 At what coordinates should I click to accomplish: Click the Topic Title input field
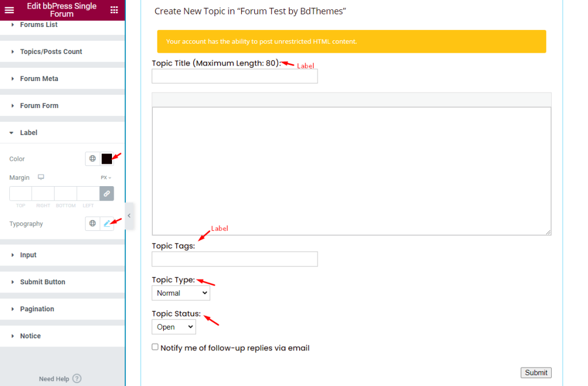(235, 76)
